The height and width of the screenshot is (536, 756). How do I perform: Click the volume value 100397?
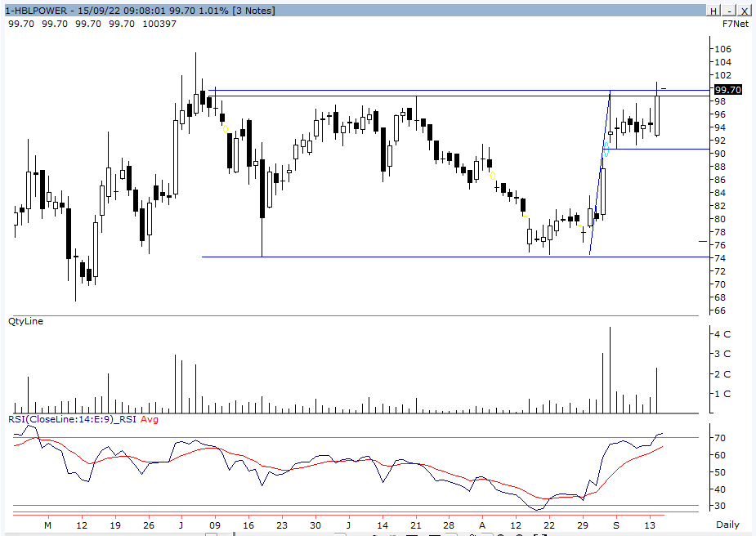click(159, 24)
